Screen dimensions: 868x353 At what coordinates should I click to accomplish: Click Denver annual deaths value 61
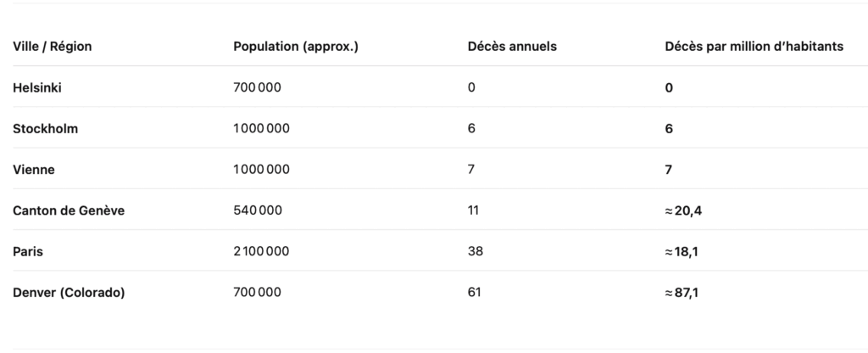click(475, 292)
